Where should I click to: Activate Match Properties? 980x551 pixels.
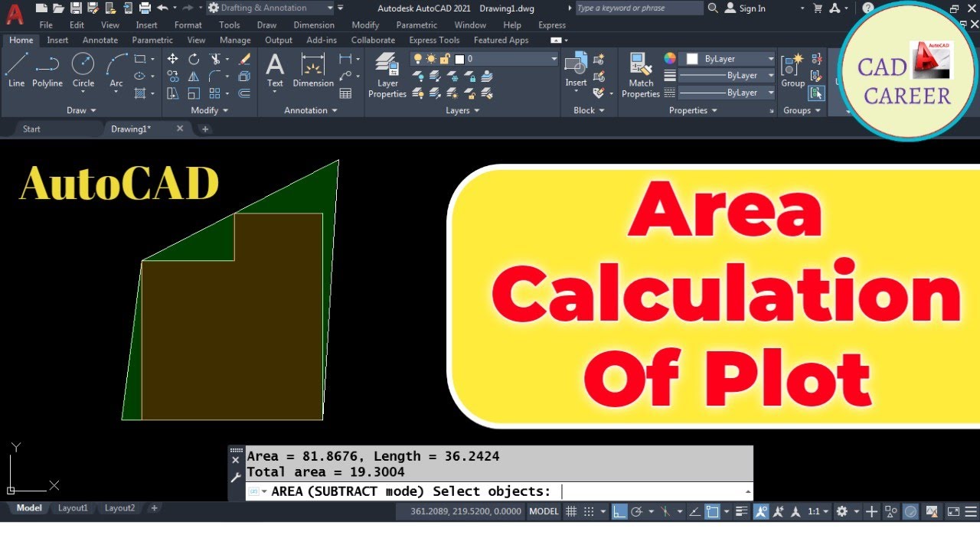[x=641, y=76]
